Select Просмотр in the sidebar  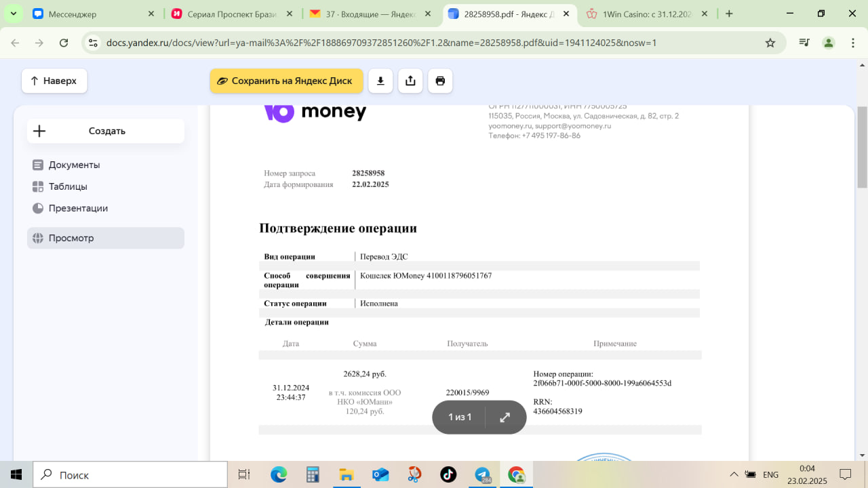coord(106,238)
